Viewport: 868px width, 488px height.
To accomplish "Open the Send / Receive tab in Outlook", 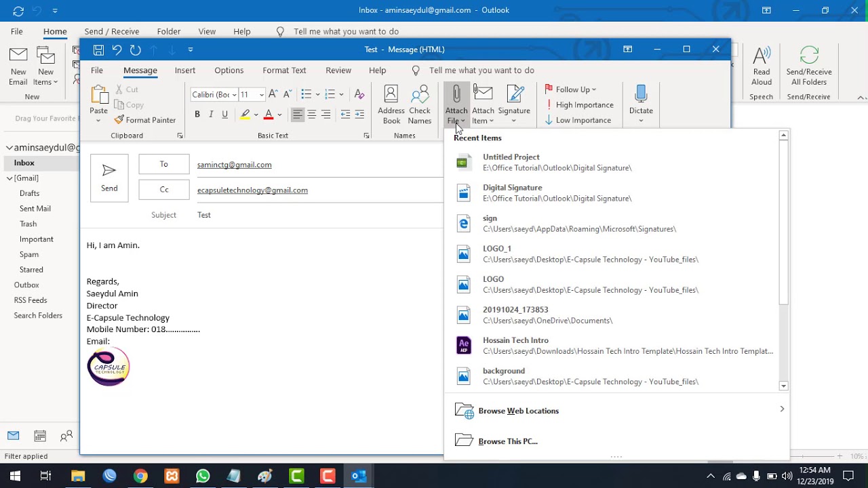I will [112, 32].
